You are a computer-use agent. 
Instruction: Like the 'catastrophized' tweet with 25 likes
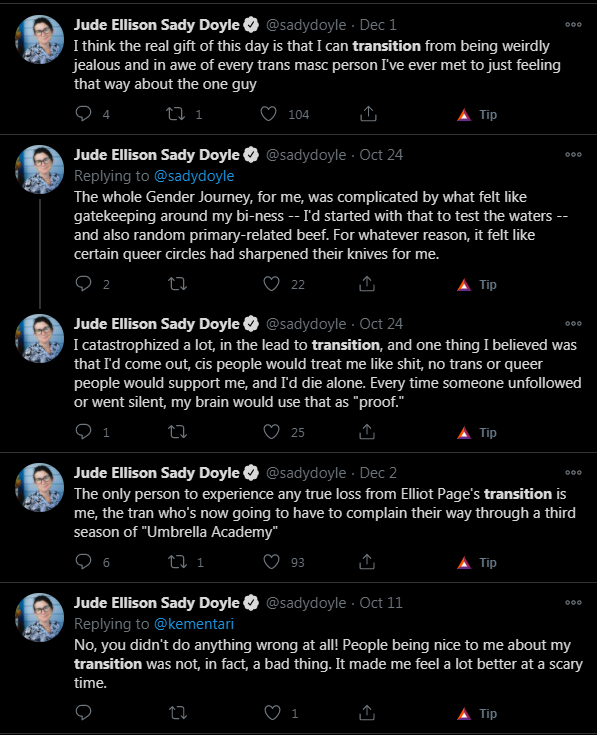271,431
